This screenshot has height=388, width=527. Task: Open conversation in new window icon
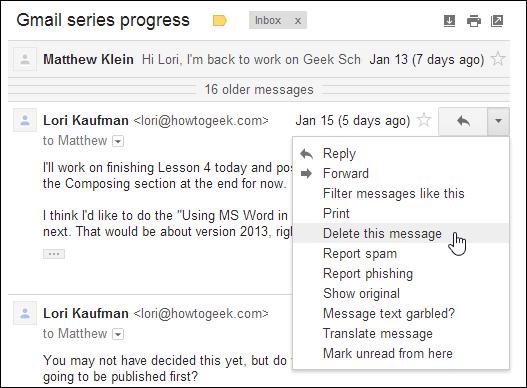(x=497, y=21)
